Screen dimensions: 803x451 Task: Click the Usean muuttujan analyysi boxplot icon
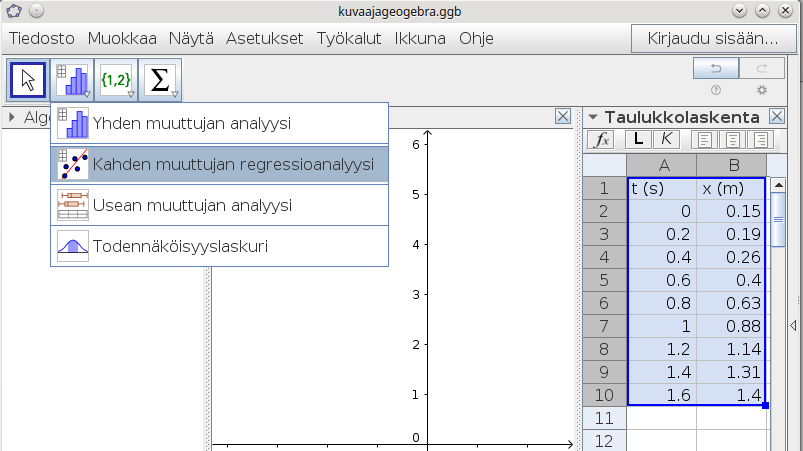73,205
